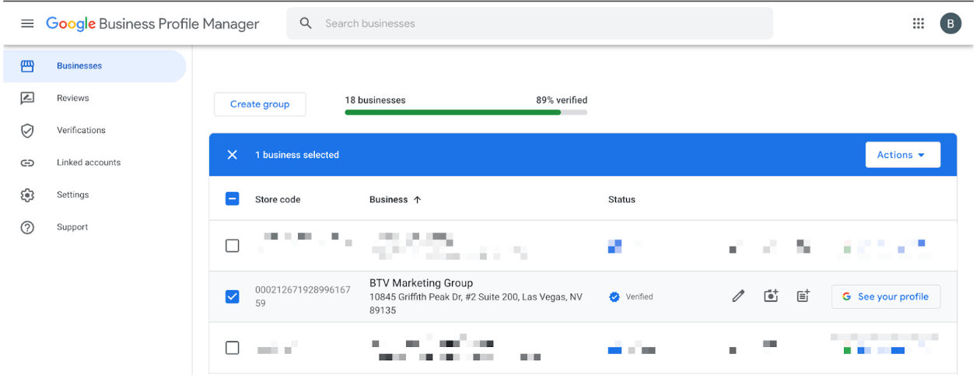This screenshot has width=980, height=389.
Task: Check the checkbox below BTV Marketing Group row
Action: pos(232,348)
